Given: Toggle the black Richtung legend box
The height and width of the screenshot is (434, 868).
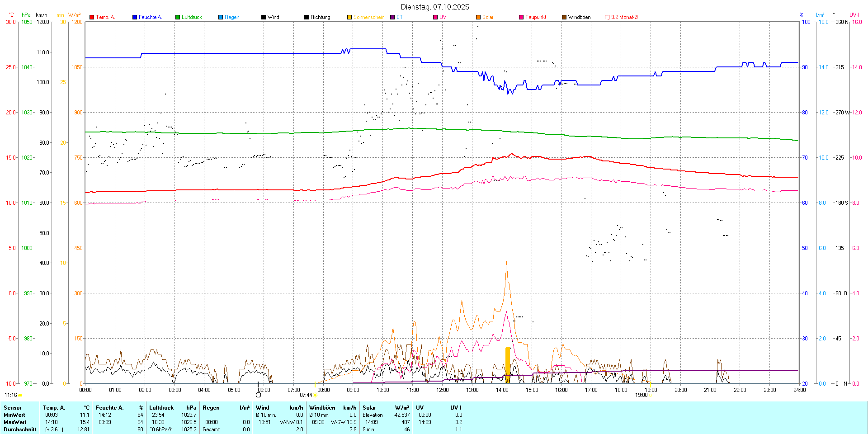Looking at the screenshot, I should [307, 17].
